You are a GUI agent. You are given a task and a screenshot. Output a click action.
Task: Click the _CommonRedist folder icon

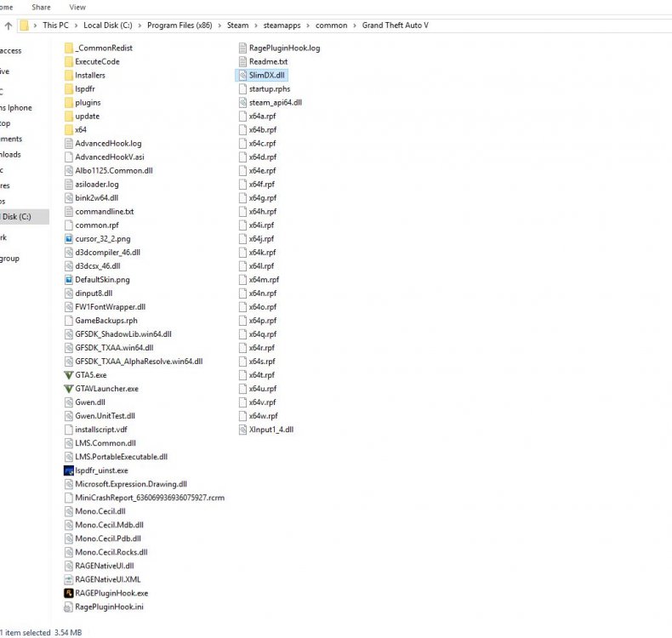(x=69, y=48)
